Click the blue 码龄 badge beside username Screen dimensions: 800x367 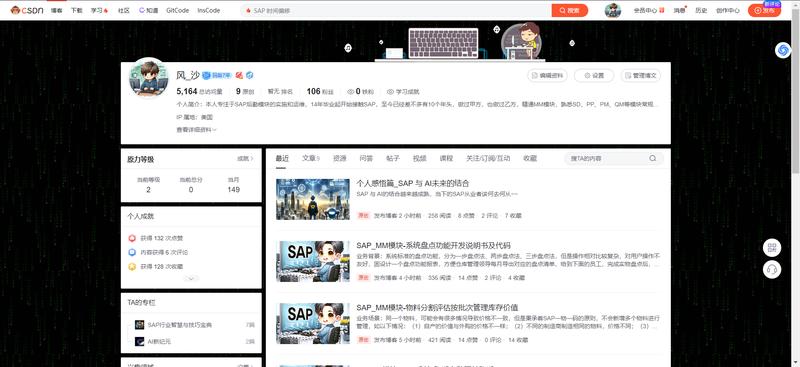217,76
